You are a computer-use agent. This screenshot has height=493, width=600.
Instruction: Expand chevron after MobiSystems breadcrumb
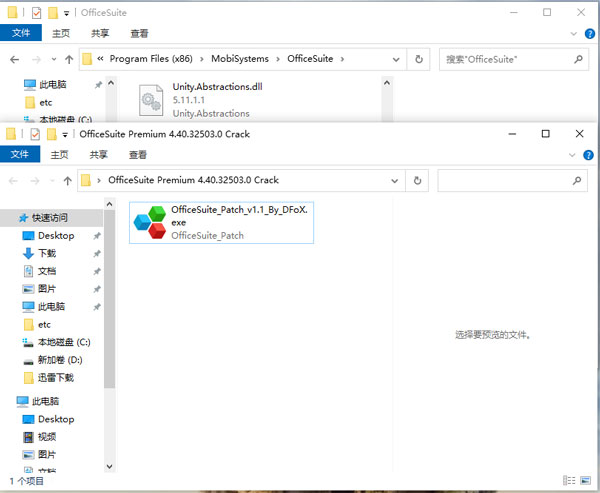pos(278,59)
